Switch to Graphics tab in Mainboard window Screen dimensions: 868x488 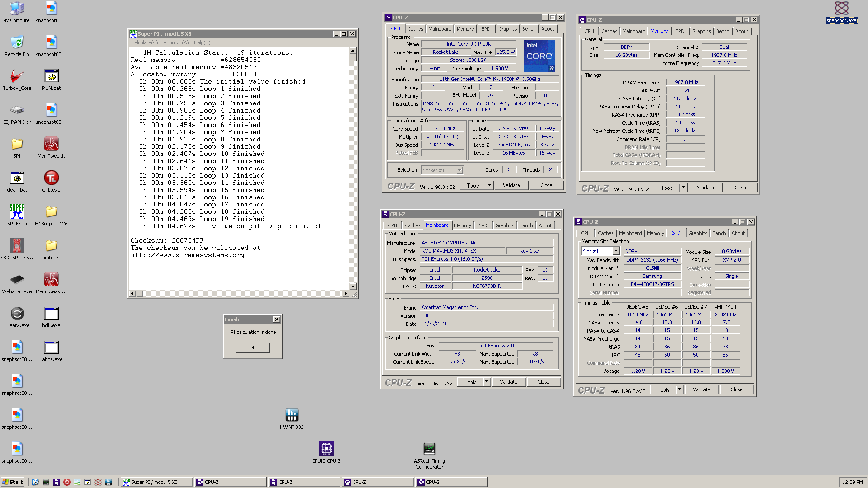[x=505, y=225]
